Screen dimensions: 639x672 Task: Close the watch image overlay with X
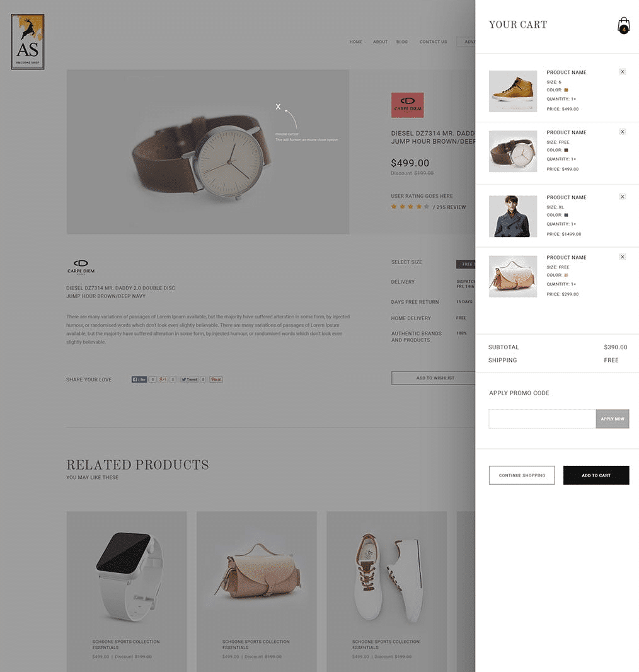[x=278, y=107]
